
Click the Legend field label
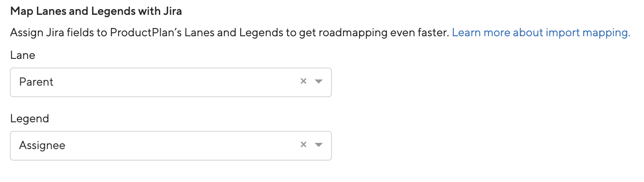point(30,119)
